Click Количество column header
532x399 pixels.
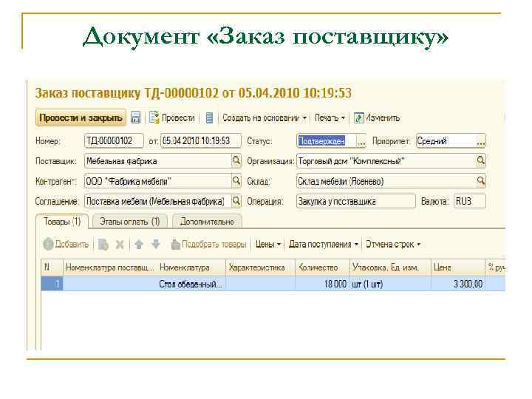[322, 267]
